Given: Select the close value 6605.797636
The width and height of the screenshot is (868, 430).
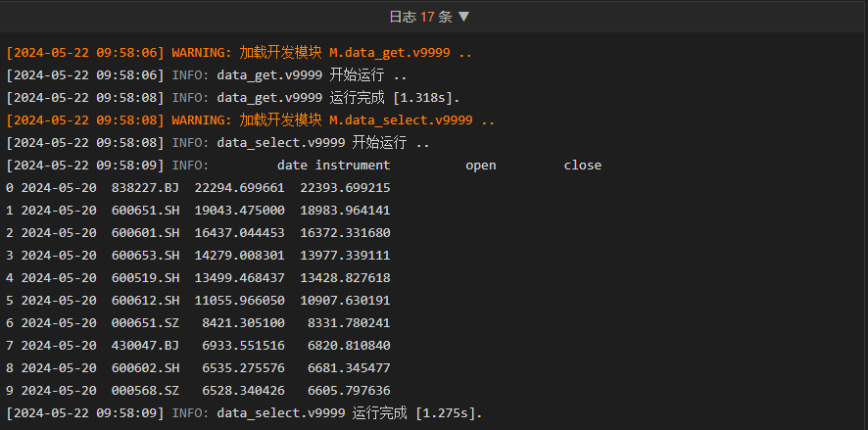Looking at the screenshot, I should tap(349, 391).
